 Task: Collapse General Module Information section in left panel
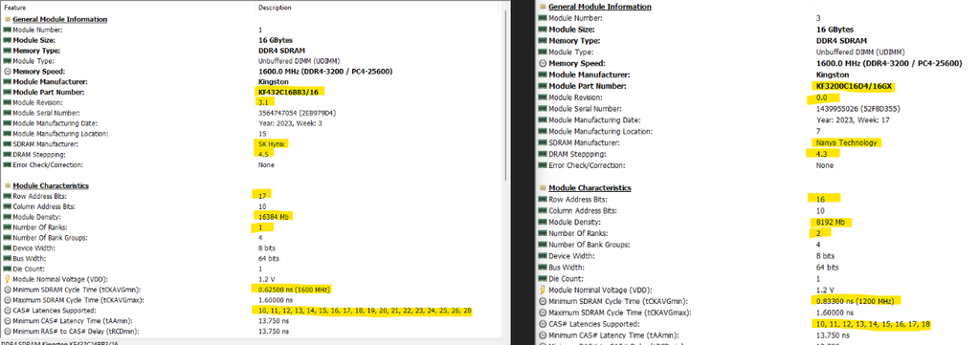(x=60, y=19)
